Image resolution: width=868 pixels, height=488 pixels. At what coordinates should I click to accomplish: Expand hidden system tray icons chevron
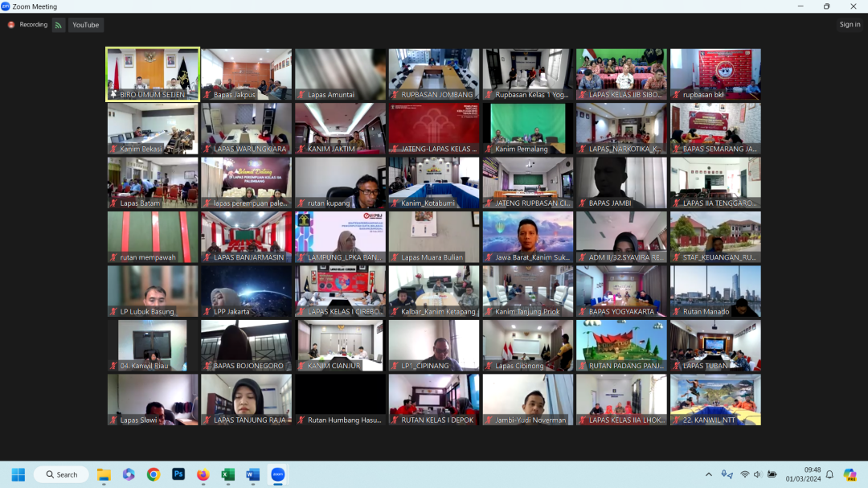[x=708, y=474]
